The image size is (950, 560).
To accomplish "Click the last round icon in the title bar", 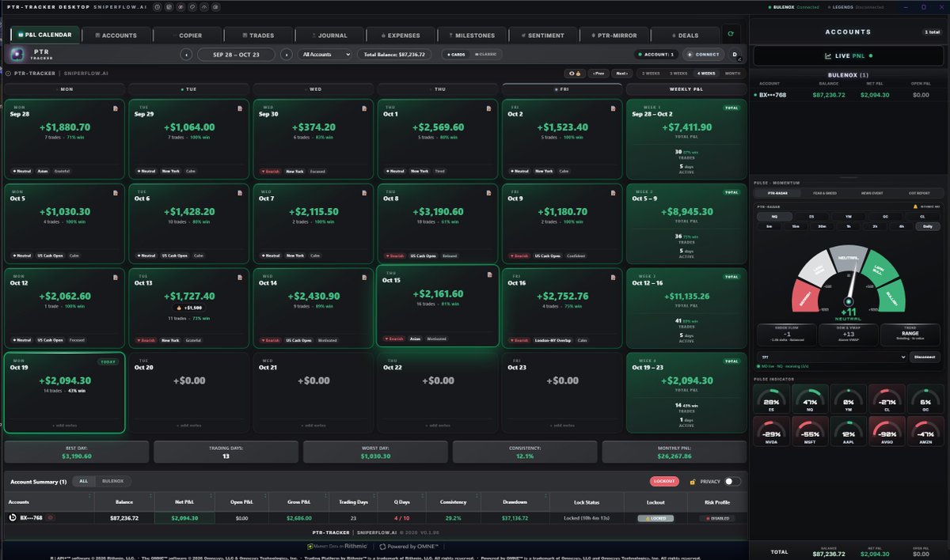I will pos(217,7).
